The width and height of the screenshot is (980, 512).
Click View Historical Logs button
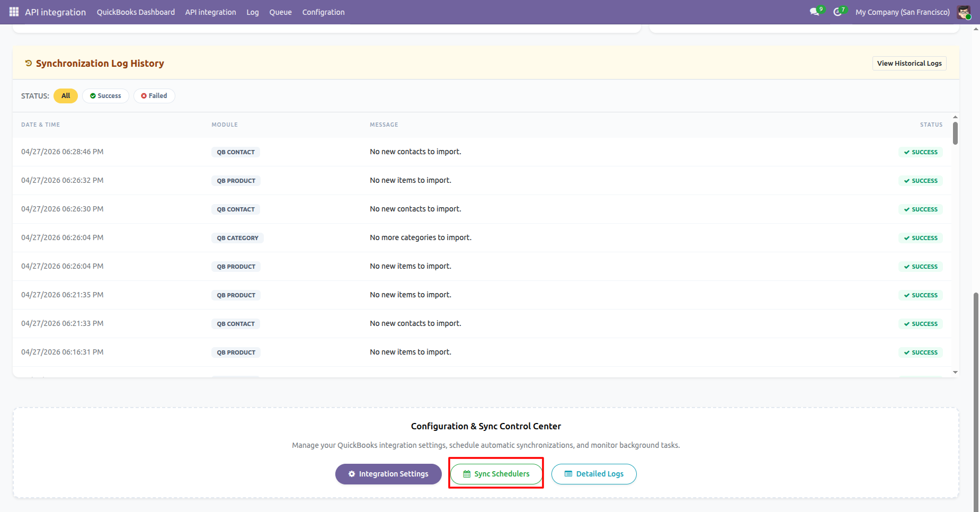[909, 63]
